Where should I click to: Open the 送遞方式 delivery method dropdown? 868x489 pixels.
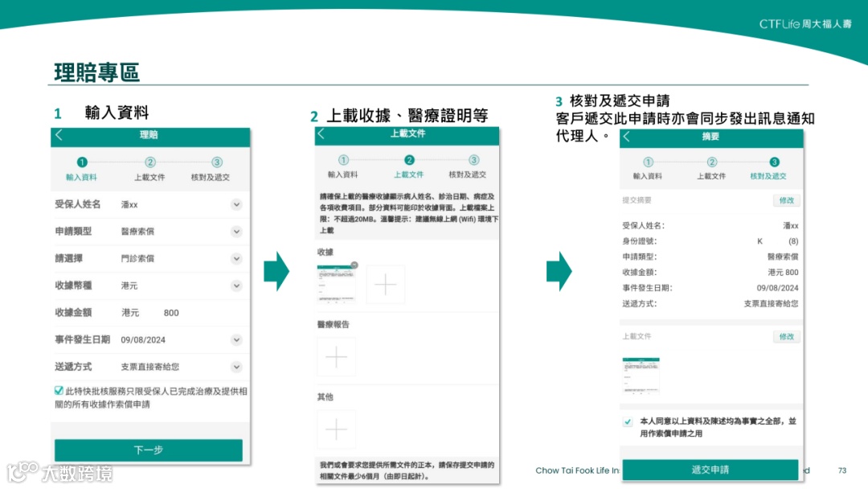[x=235, y=367]
